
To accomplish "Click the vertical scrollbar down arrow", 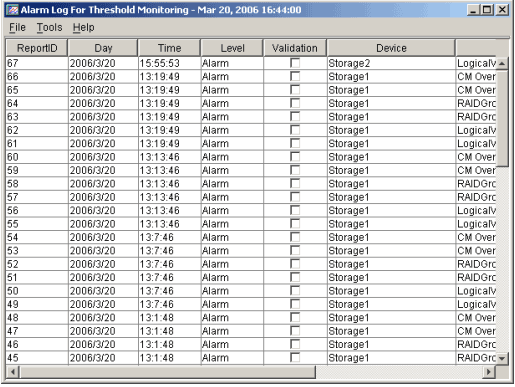I will pyautogui.click(x=502, y=359).
